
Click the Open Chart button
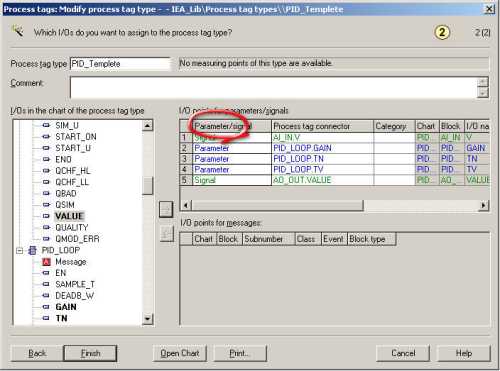180,353
